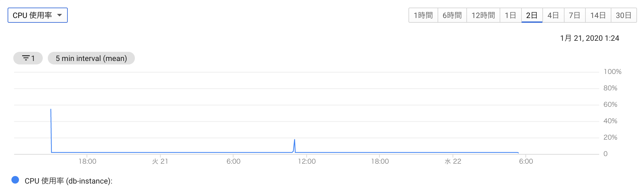Open the CPU 使用率 metric dropdown
The width and height of the screenshot is (644, 194).
pyautogui.click(x=37, y=15)
